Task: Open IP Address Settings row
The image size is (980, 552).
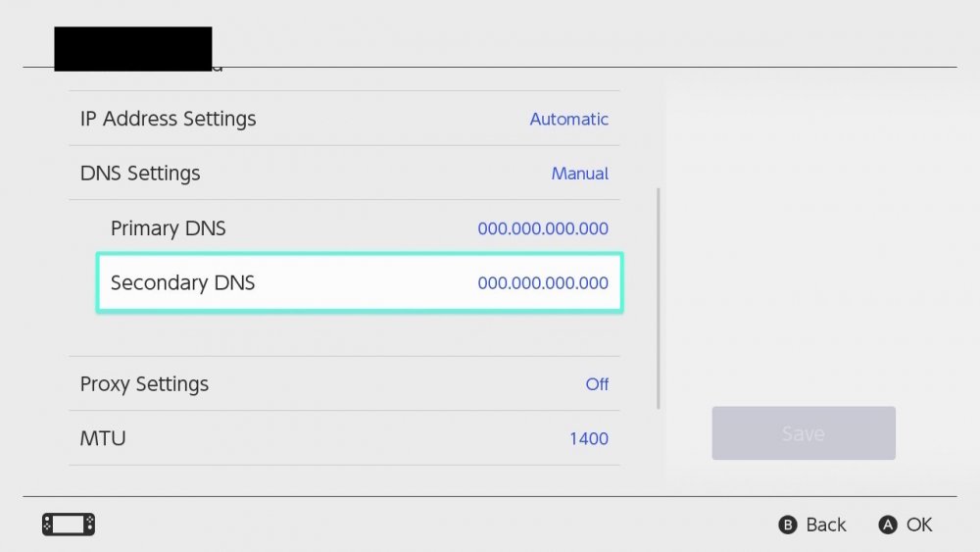Action: tap(344, 119)
